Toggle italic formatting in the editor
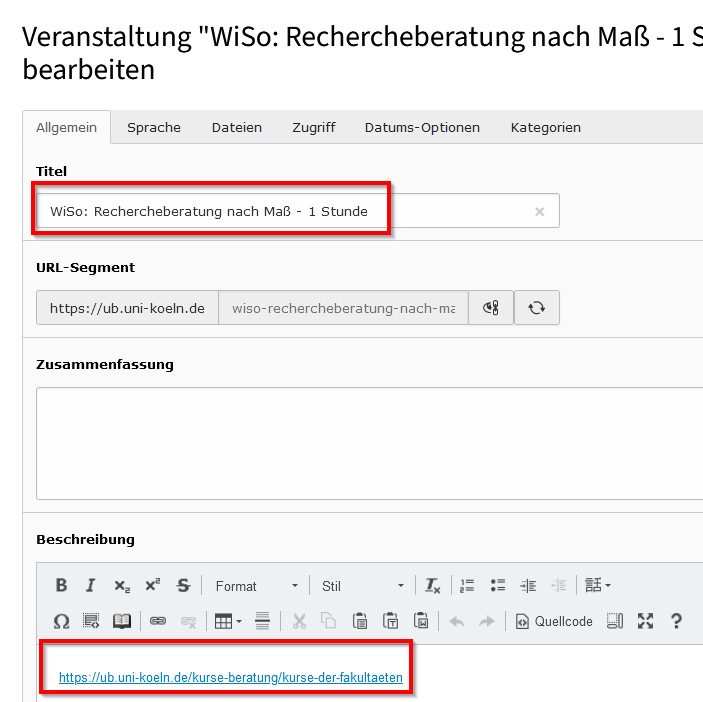703x702 pixels. point(91,585)
